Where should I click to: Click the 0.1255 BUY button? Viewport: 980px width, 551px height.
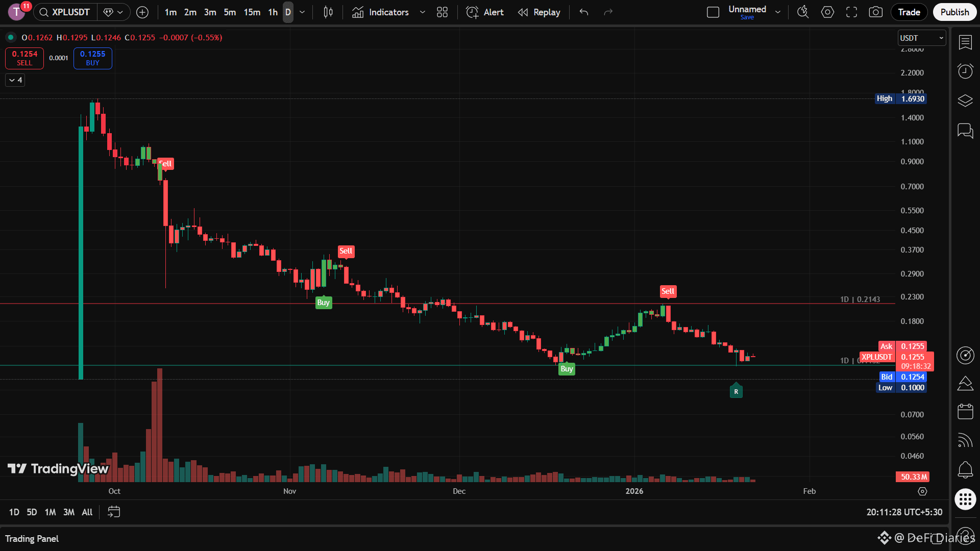(x=92, y=58)
